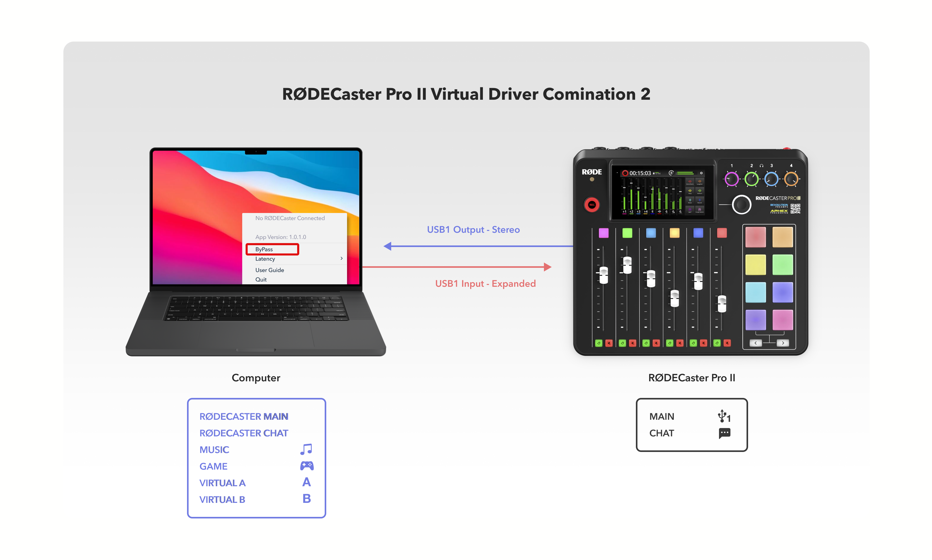The image size is (932, 560).
Task: Go to the next pad bank with the right arrow
Action: 783,343
